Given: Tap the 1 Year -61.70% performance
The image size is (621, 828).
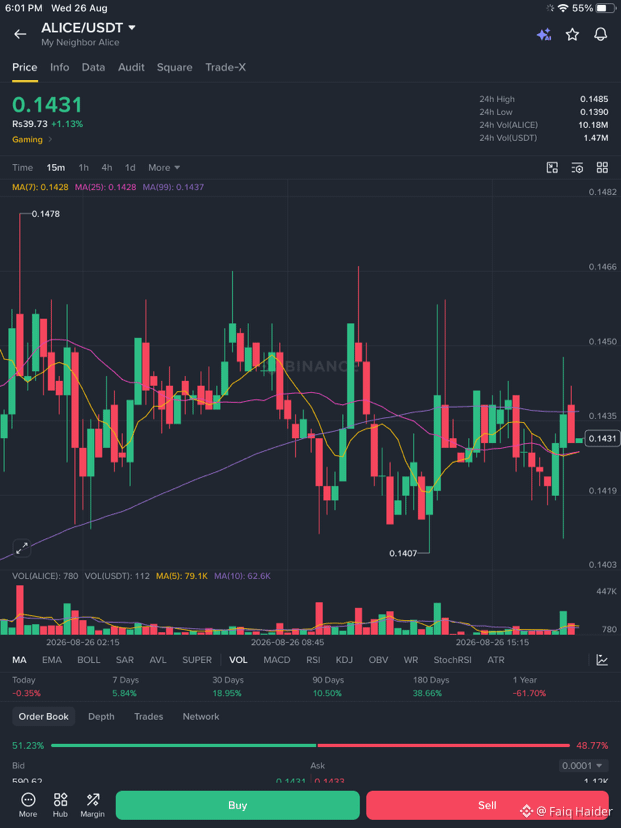Looking at the screenshot, I should tap(529, 686).
